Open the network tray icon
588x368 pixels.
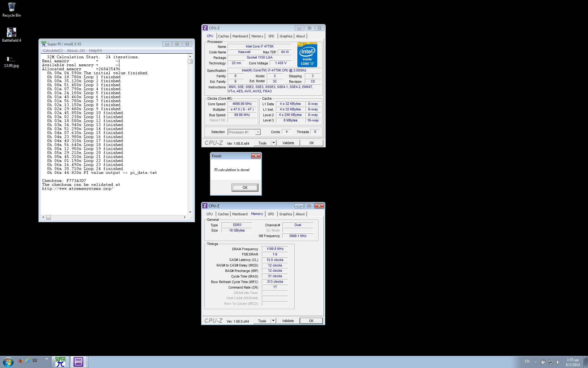point(550,362)
